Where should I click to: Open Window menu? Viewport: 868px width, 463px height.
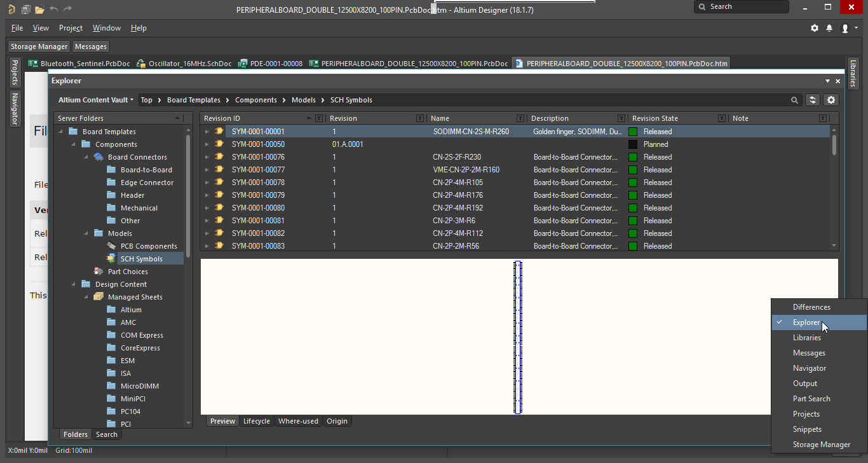click(x=106, y=28)
